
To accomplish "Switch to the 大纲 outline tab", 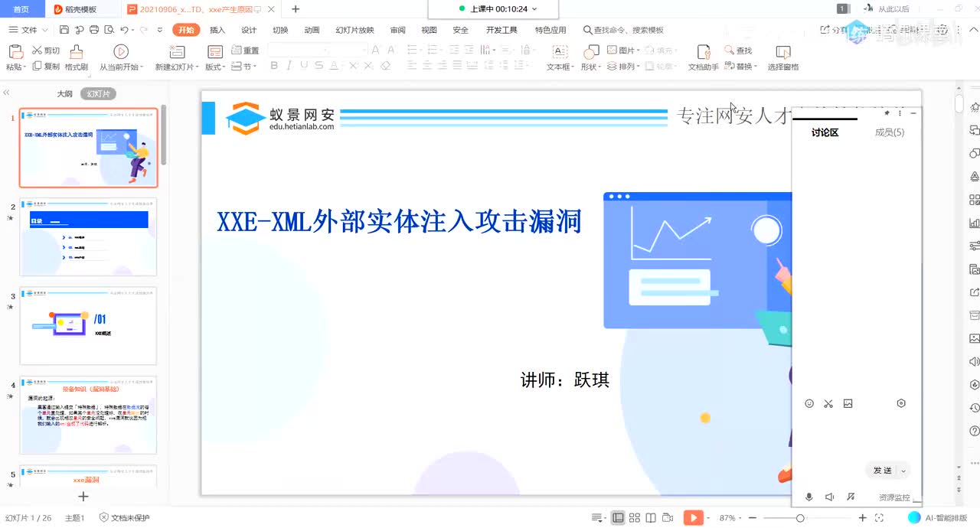I will pos(64,94).
